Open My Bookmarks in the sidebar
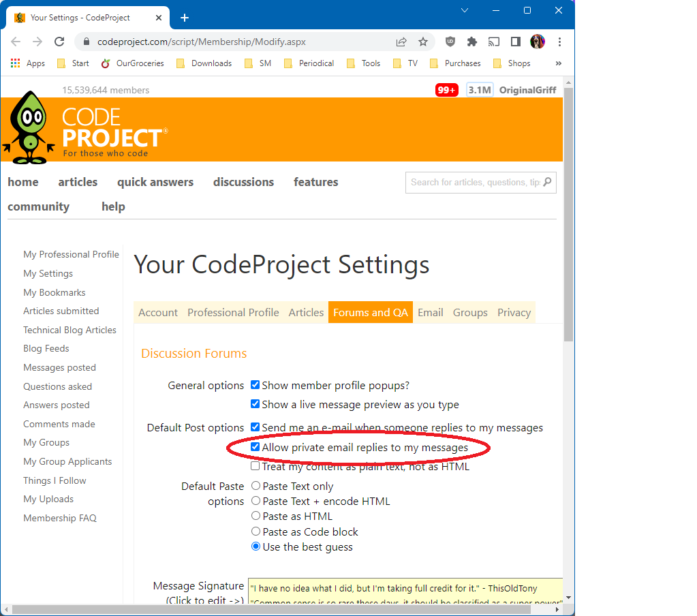 pyautogui.click(x=55, y=292)
